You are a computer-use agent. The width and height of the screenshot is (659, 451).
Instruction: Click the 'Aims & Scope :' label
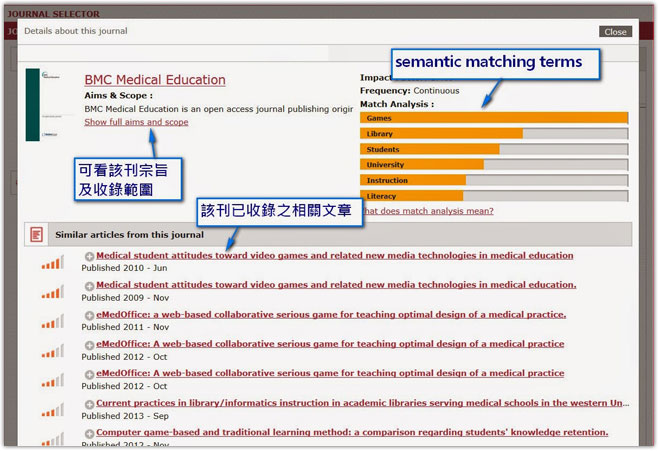tap(119, 95)
